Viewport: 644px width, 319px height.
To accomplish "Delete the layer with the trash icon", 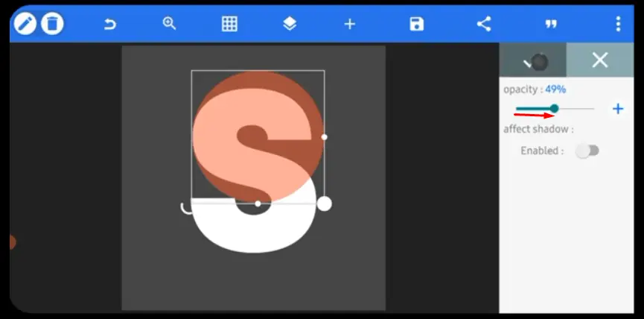I will 52,23.
